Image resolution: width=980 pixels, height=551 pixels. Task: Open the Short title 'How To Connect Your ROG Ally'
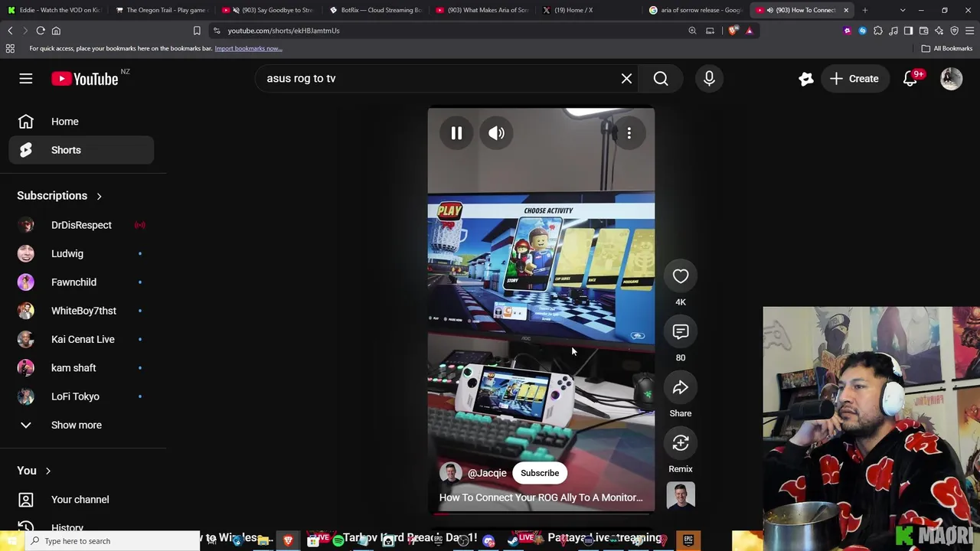tap(541, 497)
